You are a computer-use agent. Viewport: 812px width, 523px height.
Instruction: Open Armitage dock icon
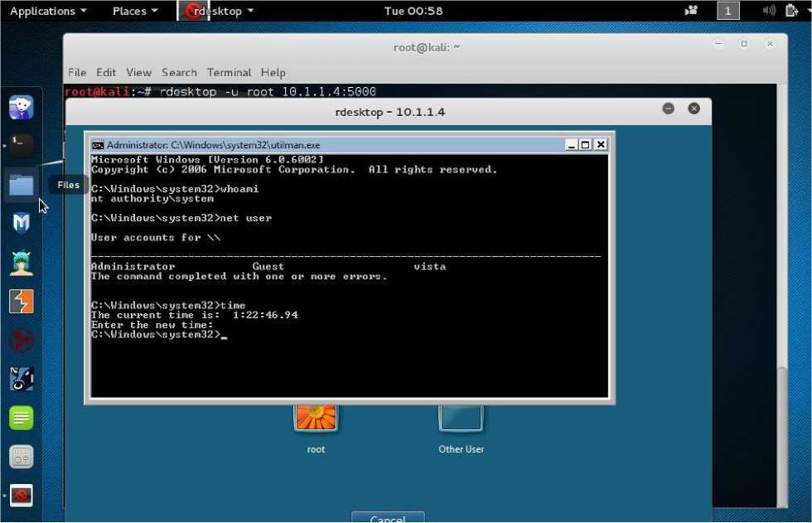pos(22,263)
